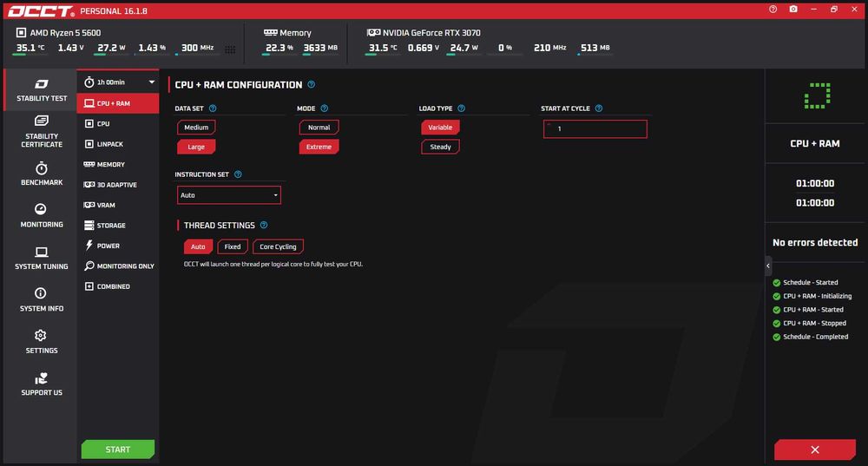Screen dimensions: 868x466
Task: Click the Thread Settings help icon
Action: 264,226
